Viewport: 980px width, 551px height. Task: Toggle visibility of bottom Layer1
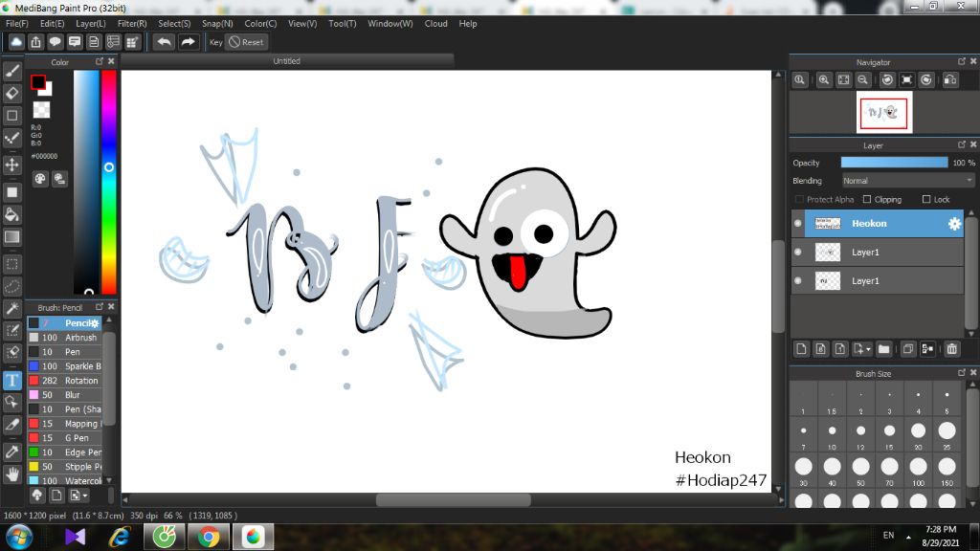pyautogui.click(x=798, y=281)
